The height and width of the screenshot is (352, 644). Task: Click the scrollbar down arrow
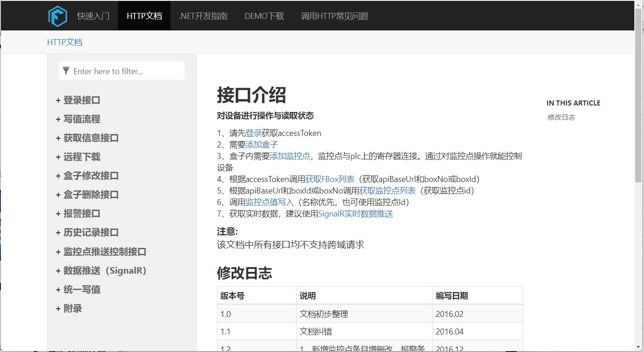tap(638, 346)
